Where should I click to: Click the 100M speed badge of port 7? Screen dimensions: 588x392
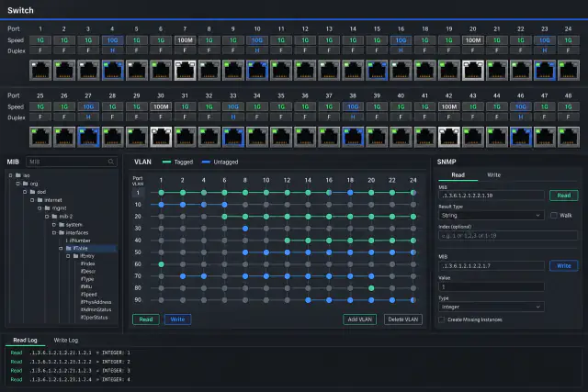click(185, 40)
